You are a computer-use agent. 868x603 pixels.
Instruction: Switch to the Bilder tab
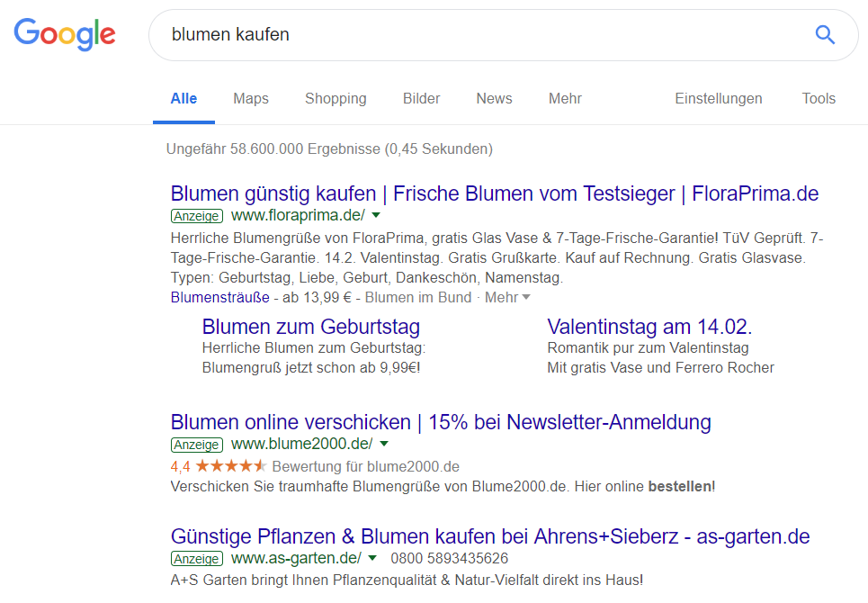(421, 98)
